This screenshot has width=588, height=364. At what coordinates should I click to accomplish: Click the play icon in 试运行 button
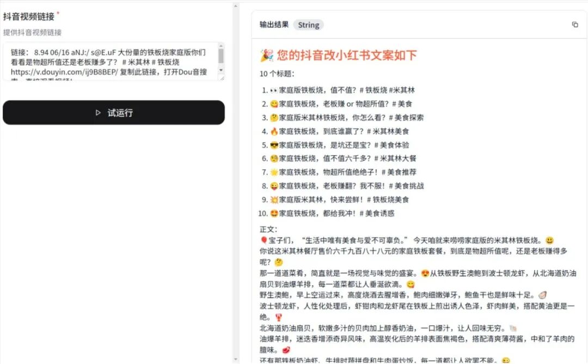click(x=98, y=113)
